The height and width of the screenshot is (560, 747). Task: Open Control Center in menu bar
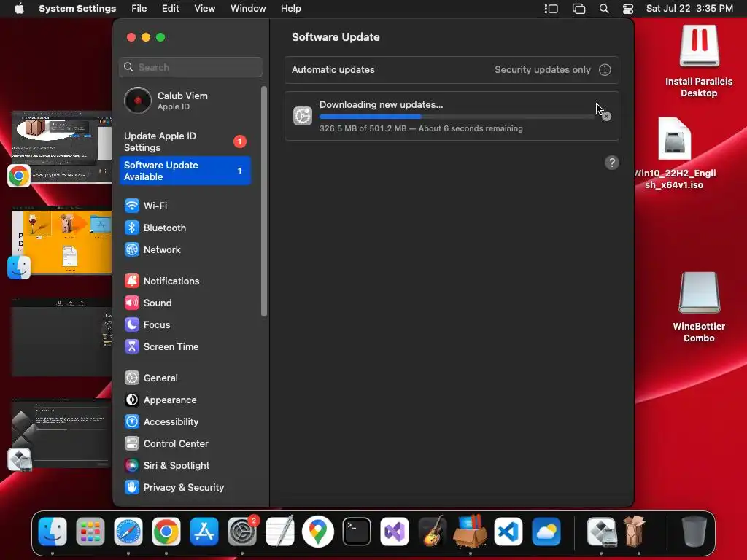628,9
